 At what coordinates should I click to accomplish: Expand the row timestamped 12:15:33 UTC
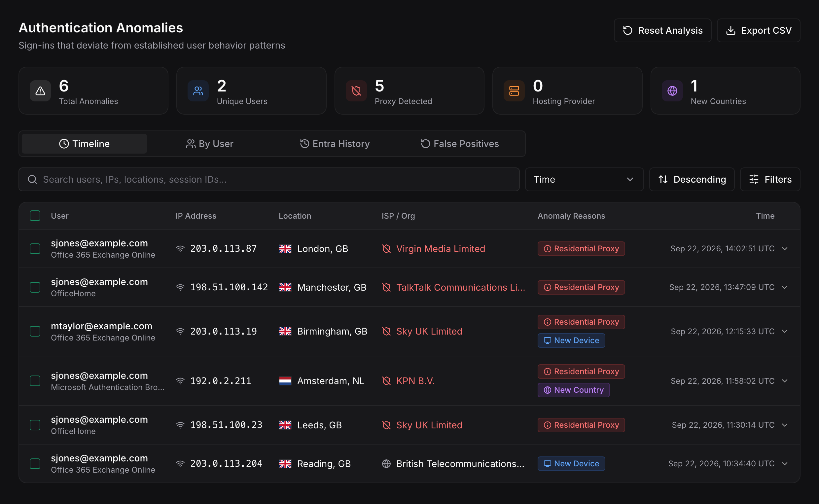tap(785, 331)
